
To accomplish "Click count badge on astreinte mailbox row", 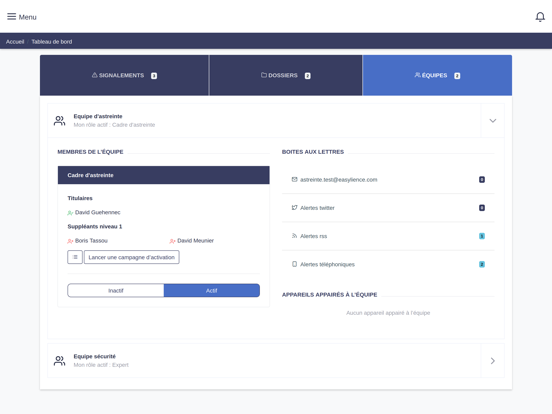I will (x=482, y=180).
